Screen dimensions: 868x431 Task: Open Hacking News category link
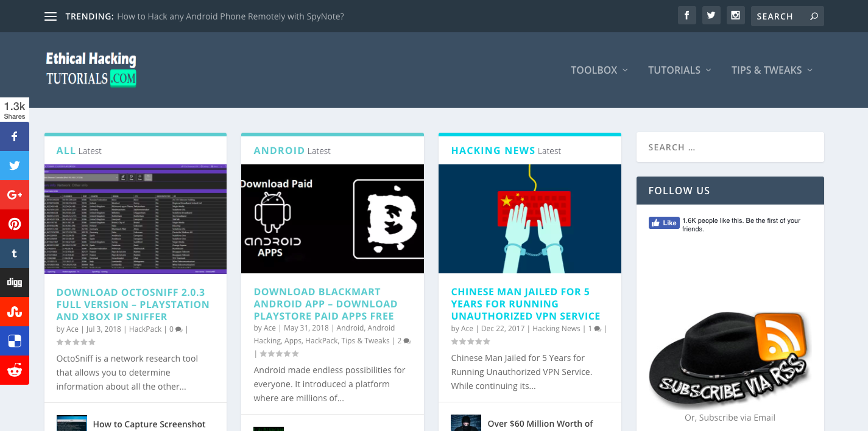(x=556, y=328)
